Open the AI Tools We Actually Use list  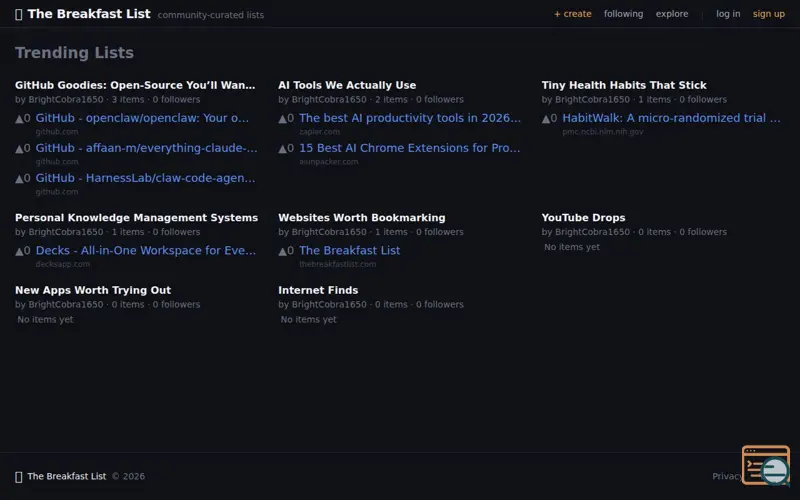tap(347, 85)
